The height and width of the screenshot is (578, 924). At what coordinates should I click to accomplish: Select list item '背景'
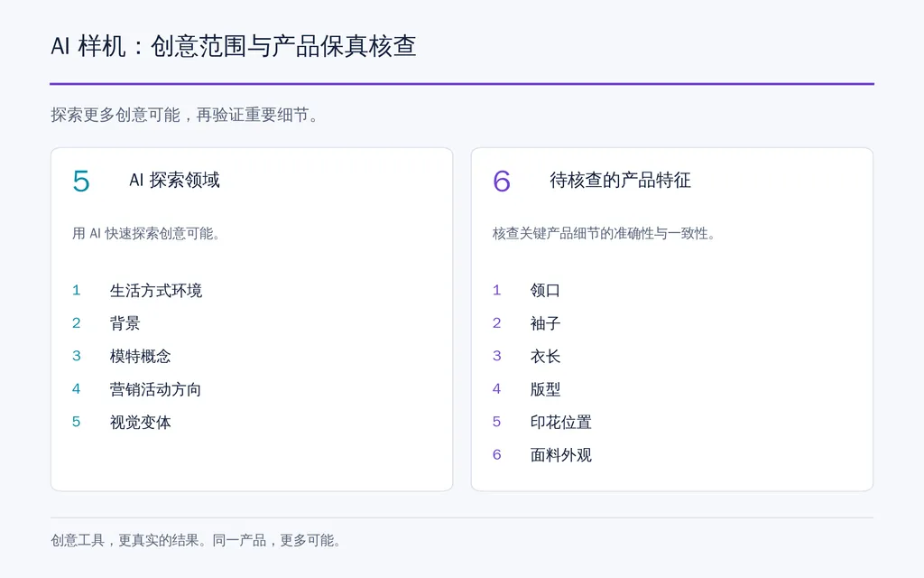click(x=125, y=323)
